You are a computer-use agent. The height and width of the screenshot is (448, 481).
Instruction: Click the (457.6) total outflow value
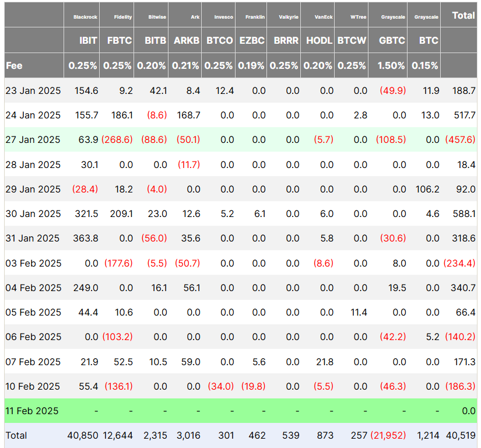[461, 139]
